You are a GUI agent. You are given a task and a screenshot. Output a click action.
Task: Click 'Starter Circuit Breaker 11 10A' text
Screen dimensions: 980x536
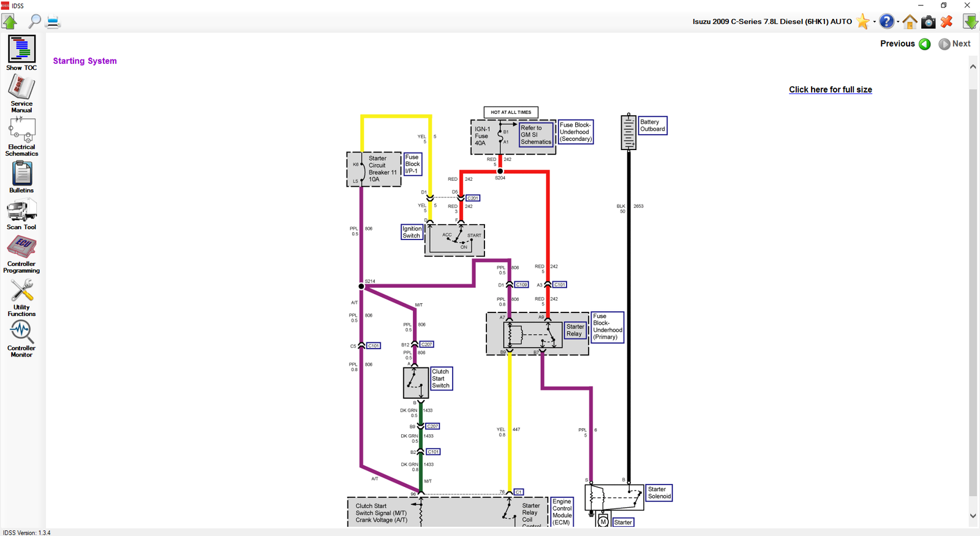pos(383,169)
